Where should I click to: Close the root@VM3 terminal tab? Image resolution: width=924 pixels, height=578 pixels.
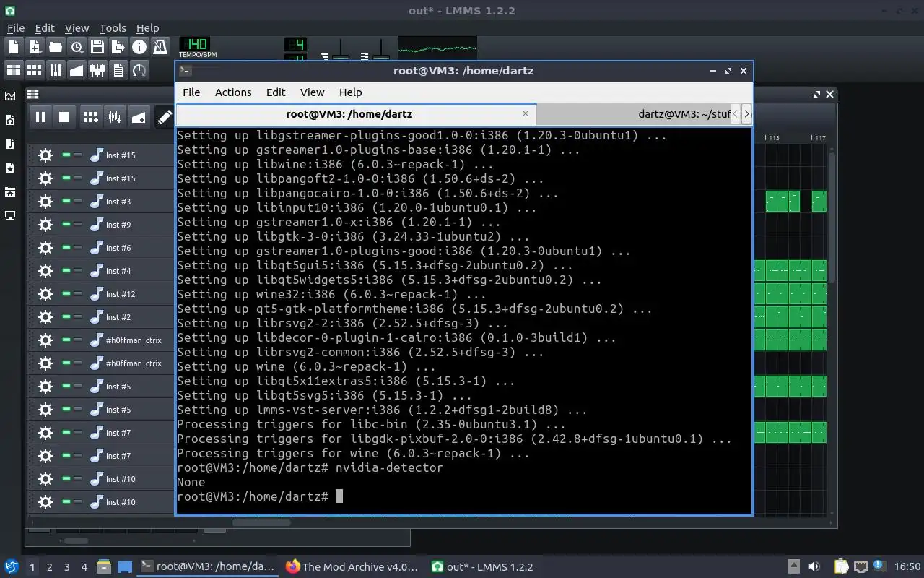pyautogui.click(x=526, y=113)
